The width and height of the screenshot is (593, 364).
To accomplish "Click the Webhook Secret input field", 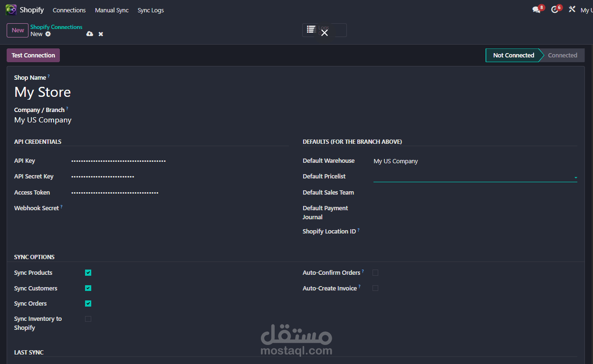I will pos(180,208).
